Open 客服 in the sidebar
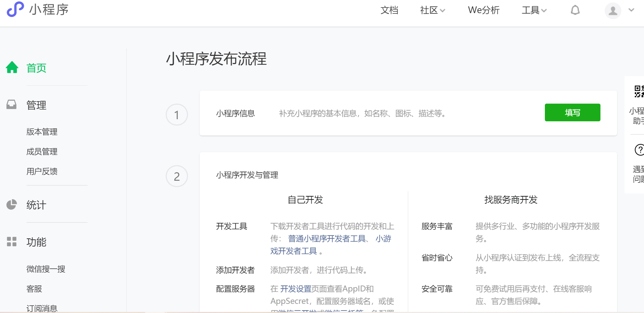Viewport: 644px width, 313px height. [34, 289]
